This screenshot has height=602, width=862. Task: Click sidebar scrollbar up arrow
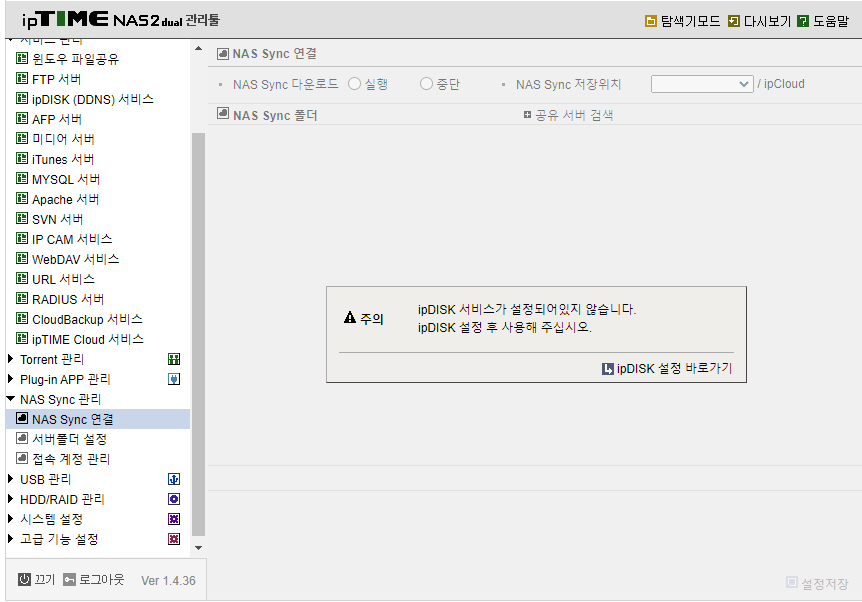click(x=198, y=49)
